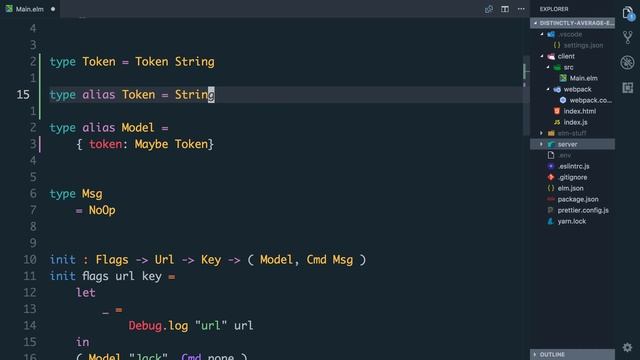
Task: Close the unsaved Main.elm tab via dot
Action: [x=53, y=9]
